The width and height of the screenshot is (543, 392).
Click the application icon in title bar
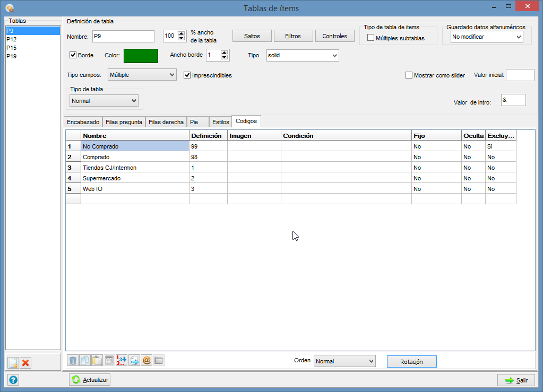click(10, 7)
